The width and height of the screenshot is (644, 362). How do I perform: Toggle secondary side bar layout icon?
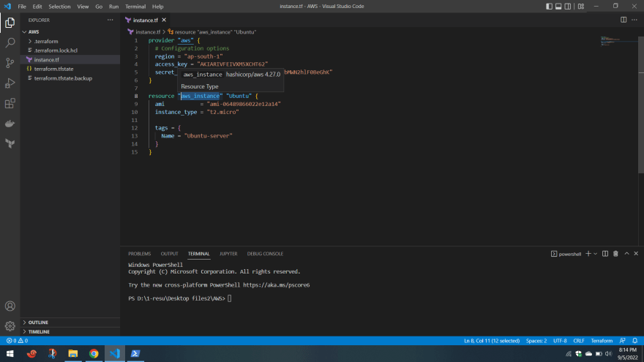tap(568, 6)
